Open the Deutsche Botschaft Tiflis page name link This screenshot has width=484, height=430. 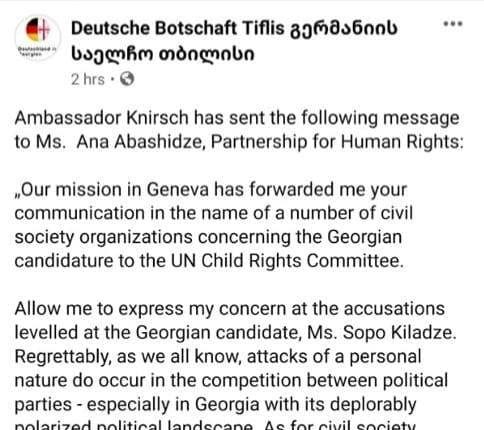234,41
